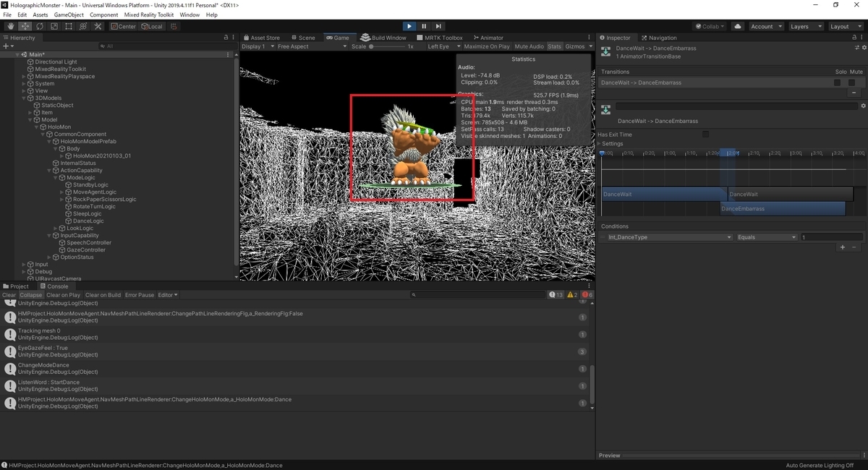Open the Component menu
Screen dimensions: 868x470
104,14
